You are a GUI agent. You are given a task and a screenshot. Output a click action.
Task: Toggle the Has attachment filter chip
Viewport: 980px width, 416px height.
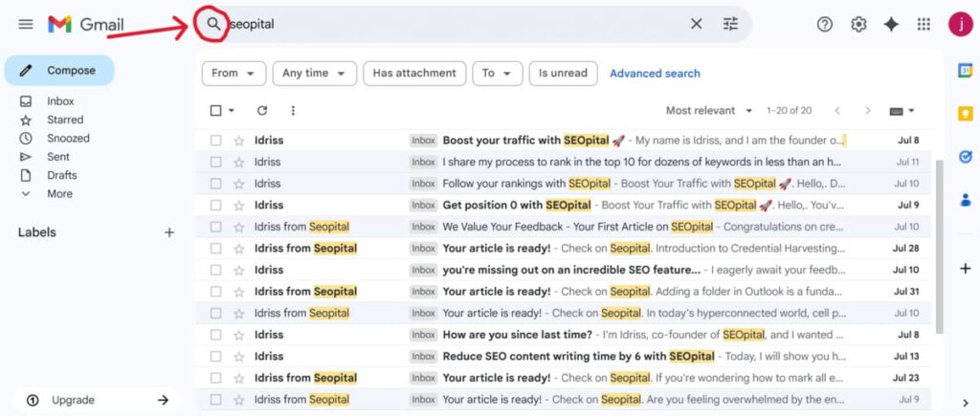pyautogui.click(x=414, y=73)
